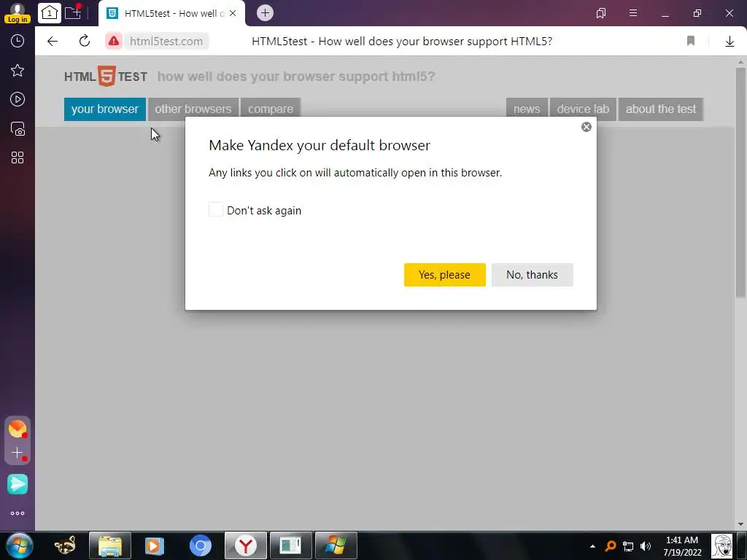Open Favorites star icon in sidebar
This screenshot has width=747, height=560.
point(18,71)
